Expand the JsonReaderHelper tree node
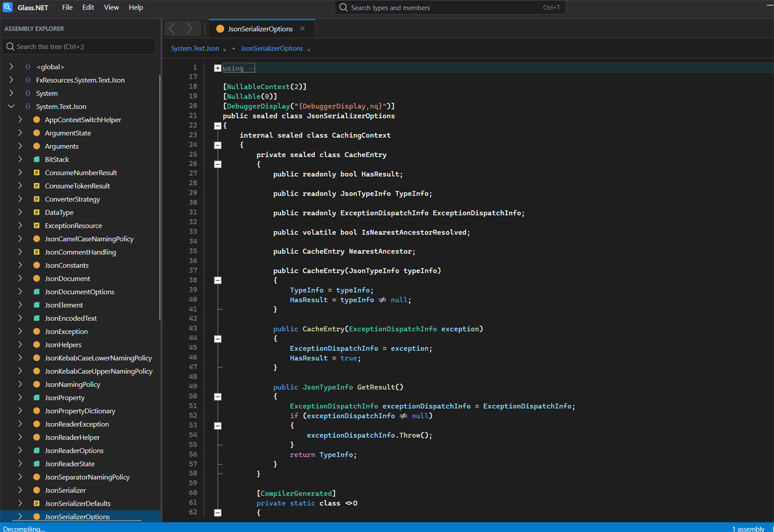774x532 pixels. 20,437
